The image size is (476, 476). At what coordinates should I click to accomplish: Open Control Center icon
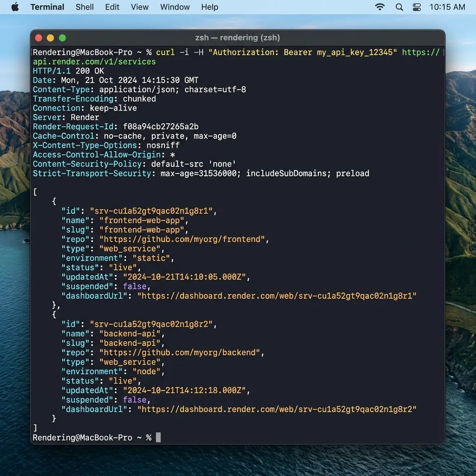[x=417, y=7]
